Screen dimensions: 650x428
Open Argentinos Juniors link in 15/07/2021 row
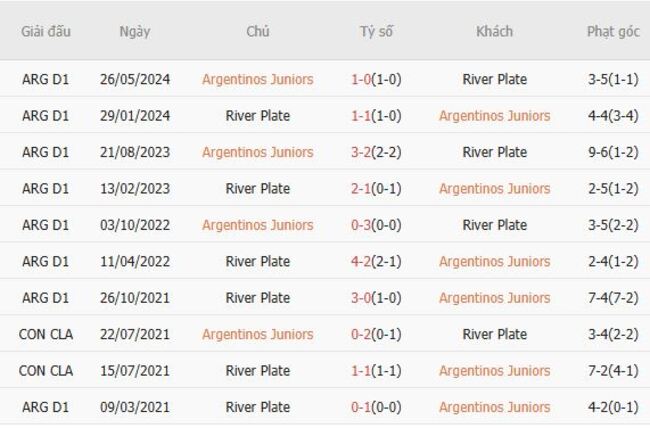pyautogui.click(x=494, y=371)
